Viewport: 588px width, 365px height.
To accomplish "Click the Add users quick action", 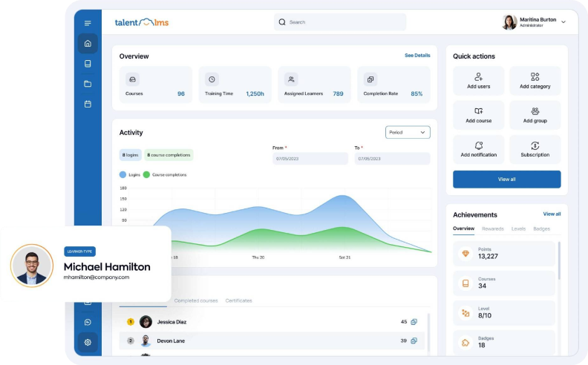I will [478, 81].
